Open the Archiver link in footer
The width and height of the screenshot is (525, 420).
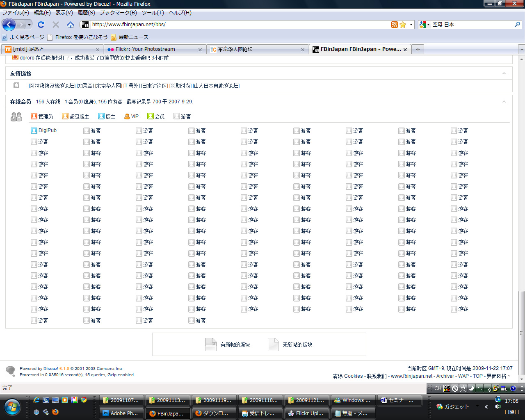[x=445, y=376]
